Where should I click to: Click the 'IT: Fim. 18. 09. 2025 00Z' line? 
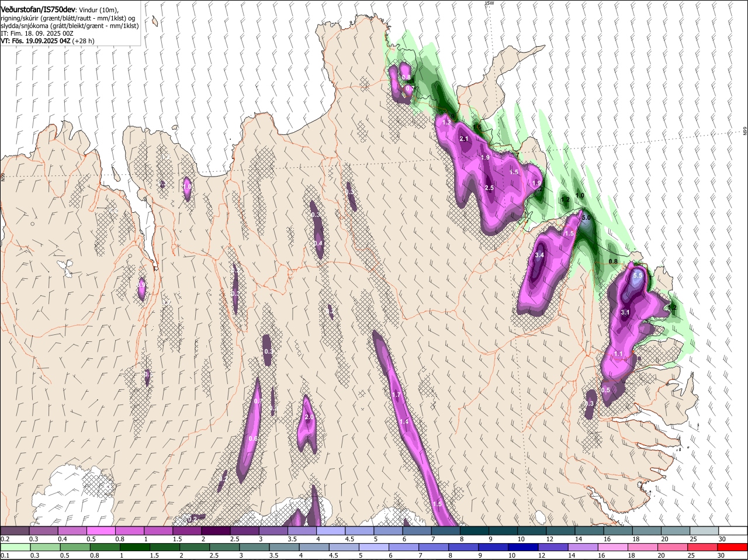37,33
